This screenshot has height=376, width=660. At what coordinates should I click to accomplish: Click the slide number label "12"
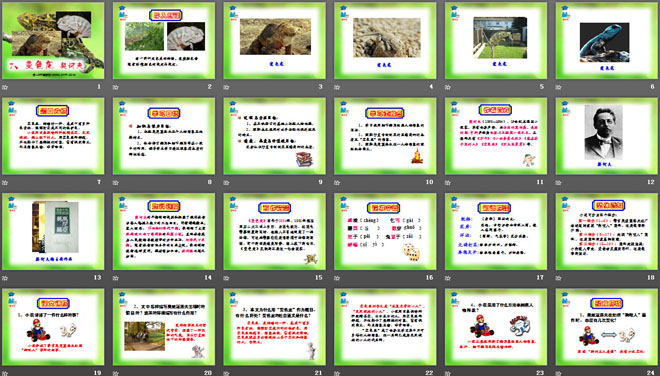pos(651,182)
